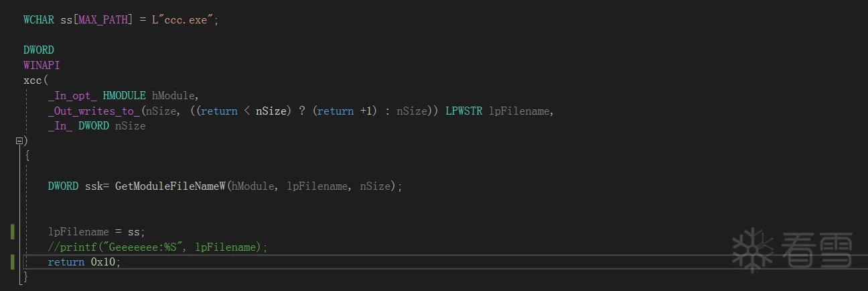The width and height of the screenshot is (868, 291).
Task: Click the xcc function name
Action: [x=31, y=80]
